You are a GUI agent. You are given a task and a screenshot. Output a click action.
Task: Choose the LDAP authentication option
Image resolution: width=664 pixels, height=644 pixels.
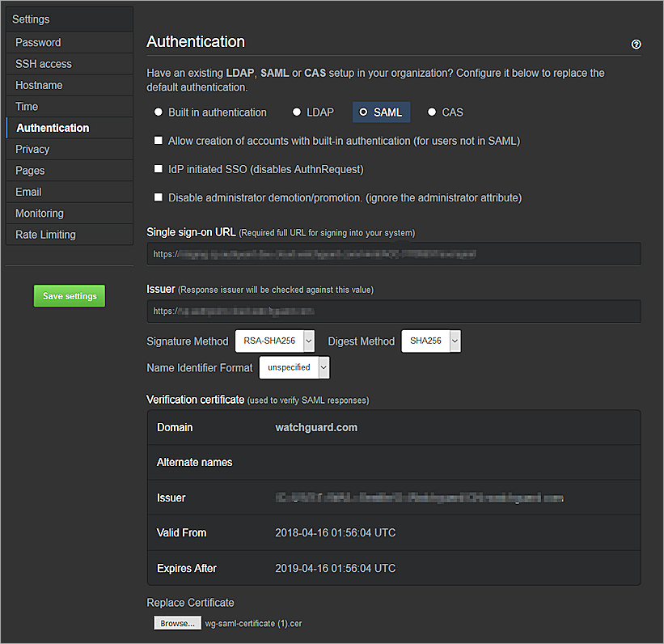(x=297, y=112)
